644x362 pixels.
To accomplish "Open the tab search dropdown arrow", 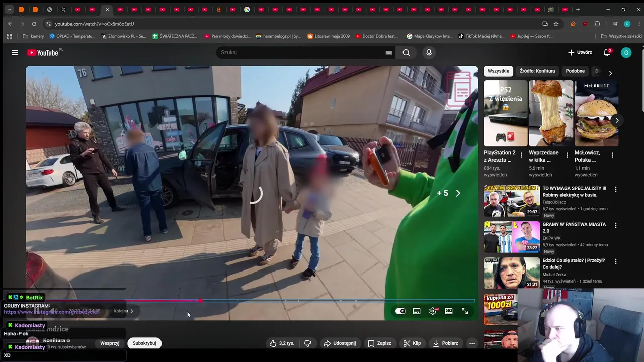I will pyautogui.click(x=9, y=9).
